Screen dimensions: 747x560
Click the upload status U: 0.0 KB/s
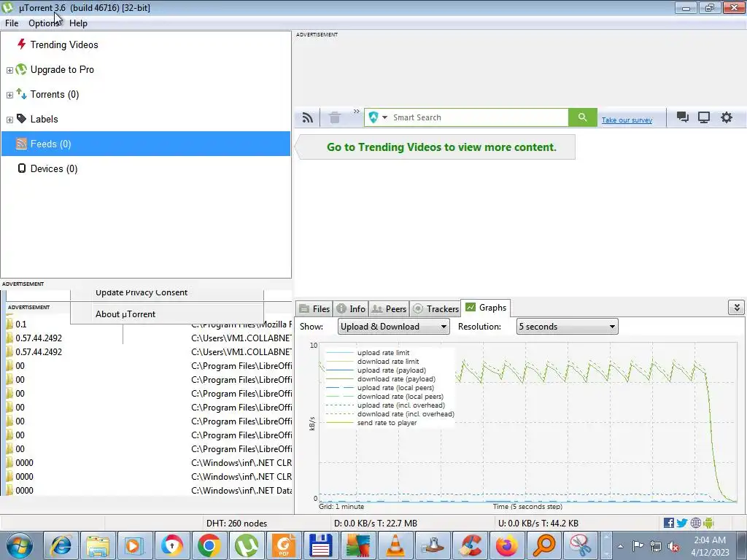(538, 524)
